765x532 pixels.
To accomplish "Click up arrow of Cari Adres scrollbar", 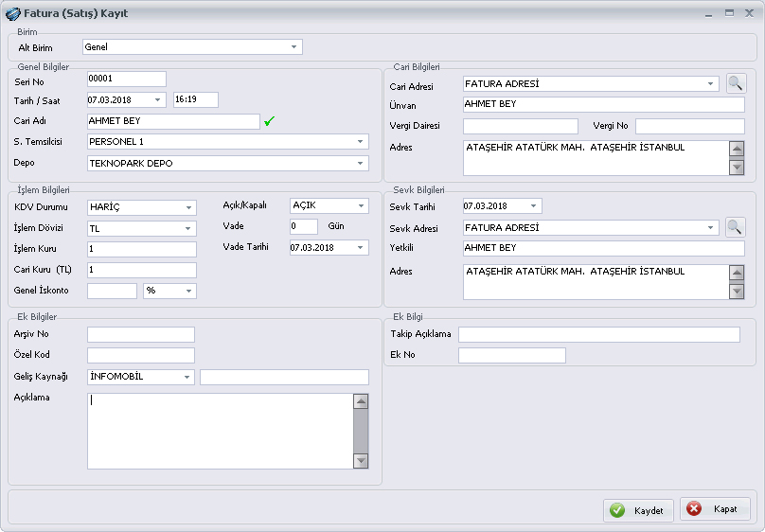I will tap(737, 149).
